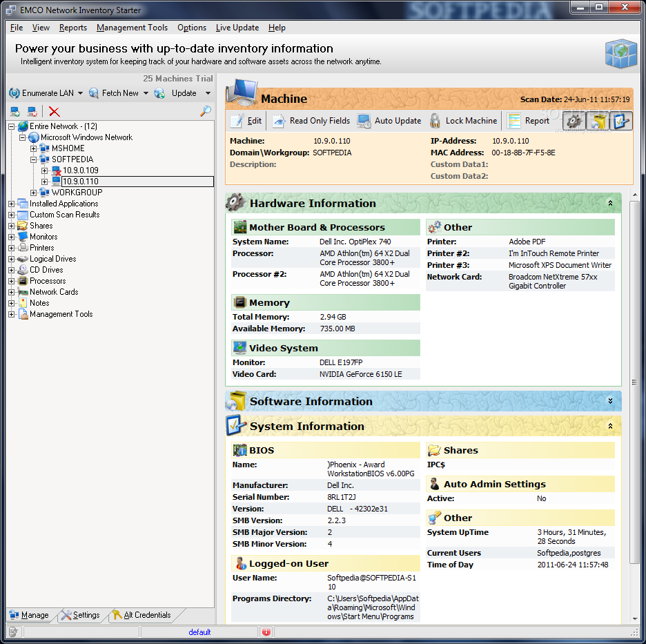Image resolution: width=646 pixels, height=644 pixels.
Task: Click the Fetch New button
Action: [x=114, y=93]
